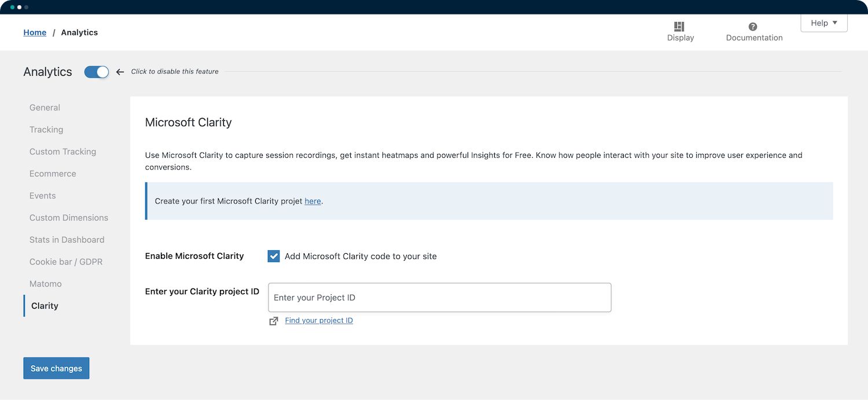Click the Enter your Clarity project ID label
The width and height of the screenshot is (868, 400).
pyautogui.click(x=202, y=291)
